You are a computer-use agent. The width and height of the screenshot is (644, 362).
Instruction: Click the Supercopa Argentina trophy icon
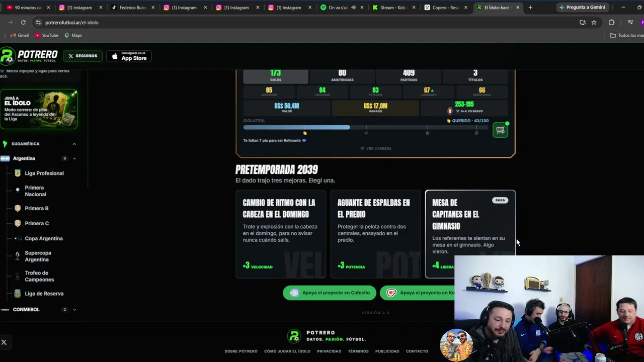18,256
